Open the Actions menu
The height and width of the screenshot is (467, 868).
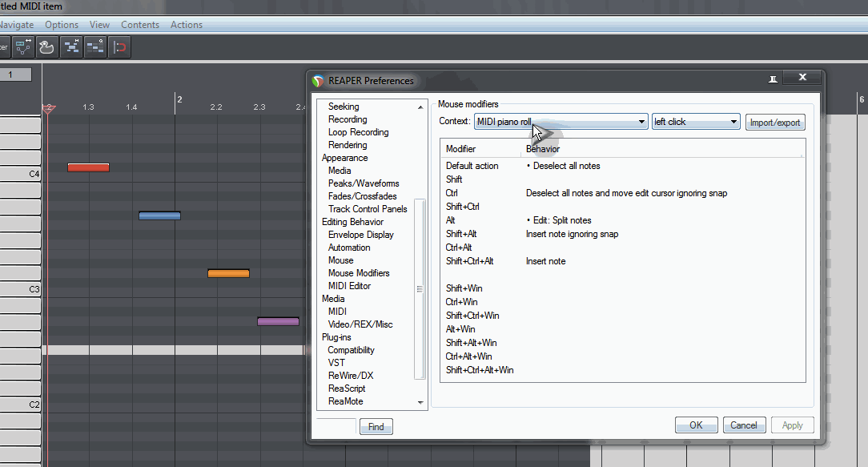click(x=187, y=25)
